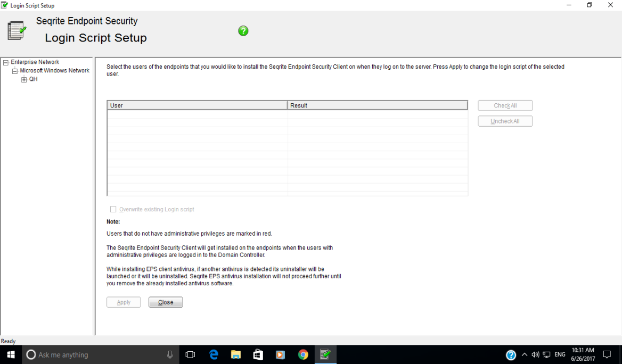The image size is (622, 364).
Task: Open the Action Center notifications
Action: (607, 354)
